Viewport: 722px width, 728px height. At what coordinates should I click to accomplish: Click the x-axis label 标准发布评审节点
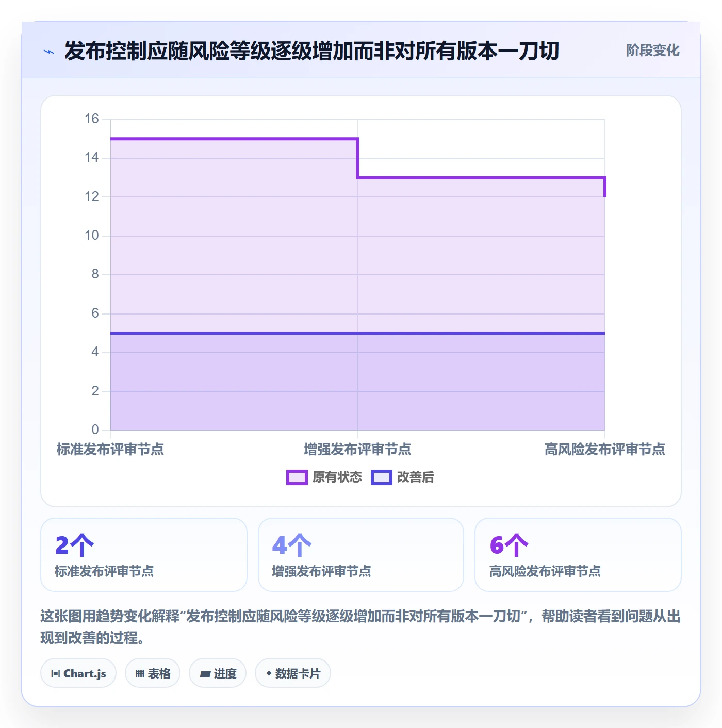pos(110,450)
